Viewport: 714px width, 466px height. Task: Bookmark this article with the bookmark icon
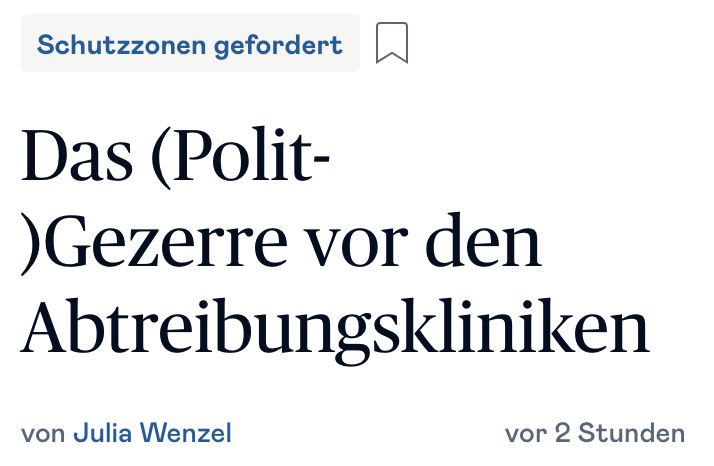click(x=392, y=43)
